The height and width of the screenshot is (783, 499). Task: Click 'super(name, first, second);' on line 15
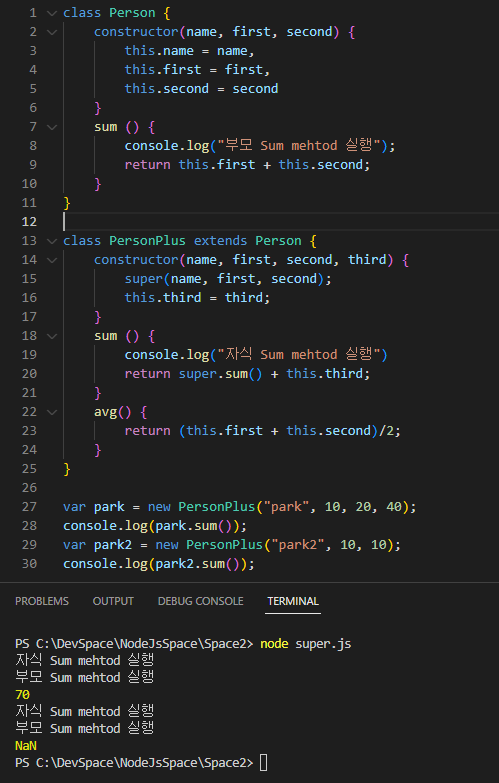[228, 279]
